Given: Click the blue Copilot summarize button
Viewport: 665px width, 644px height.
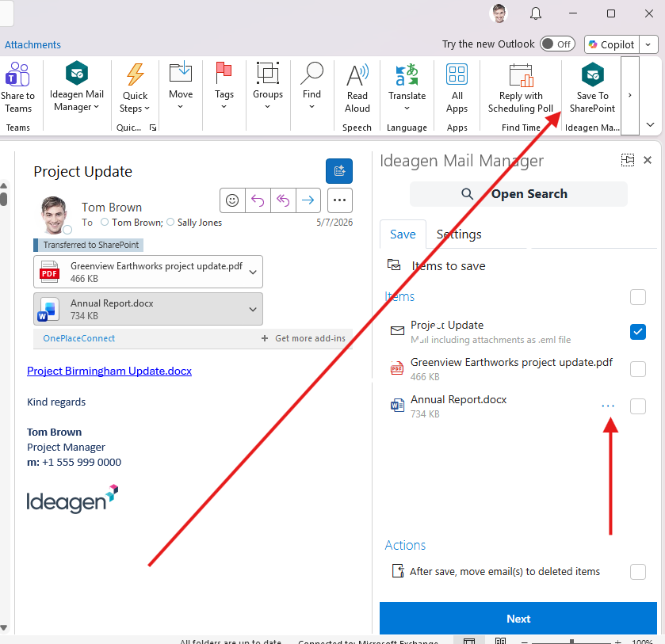Looking at the screenshot, I should pos(339,171).
